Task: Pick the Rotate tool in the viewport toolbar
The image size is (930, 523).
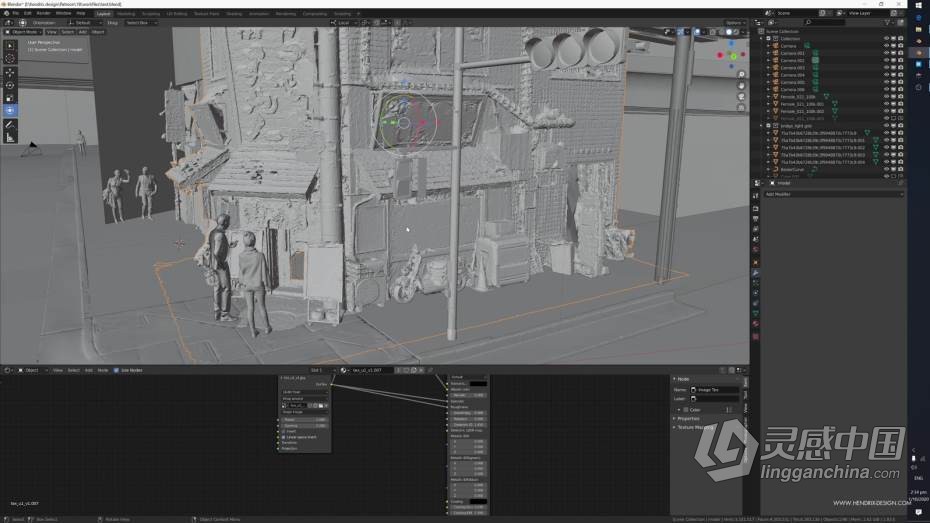Action: pos(10,85)
